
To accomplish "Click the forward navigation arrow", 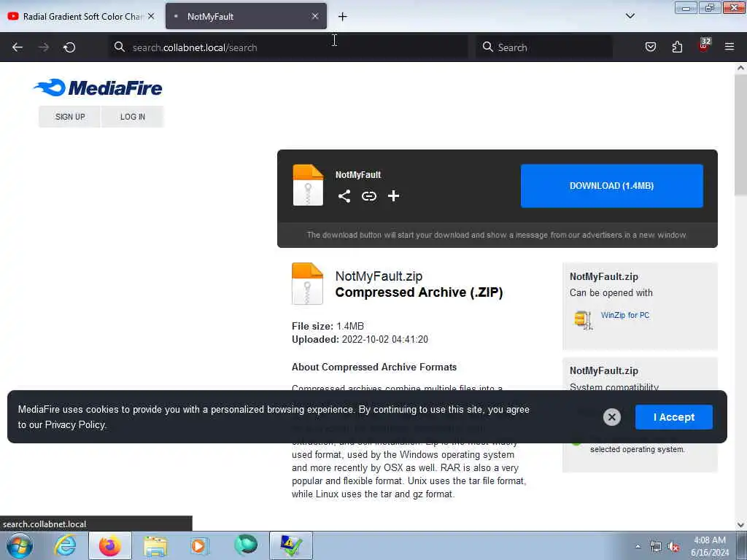I will 43,47.
